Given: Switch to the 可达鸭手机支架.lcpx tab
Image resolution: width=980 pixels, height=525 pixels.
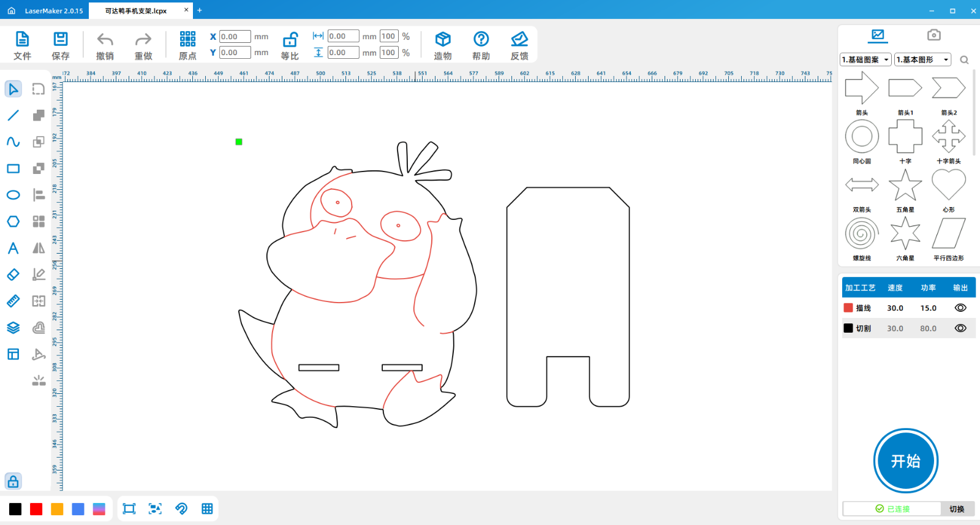Looking at the screenshot, I should 136,10.
